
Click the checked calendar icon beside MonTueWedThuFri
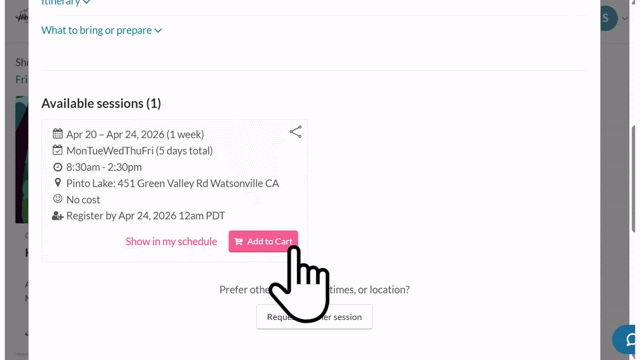[58, 150]
